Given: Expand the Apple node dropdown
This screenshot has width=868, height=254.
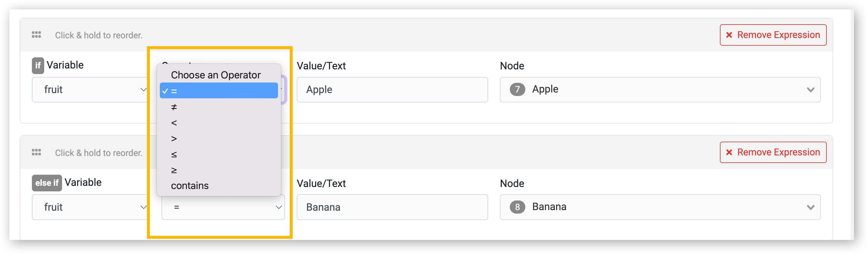Looking at the screenshot, I should [660, 90].
